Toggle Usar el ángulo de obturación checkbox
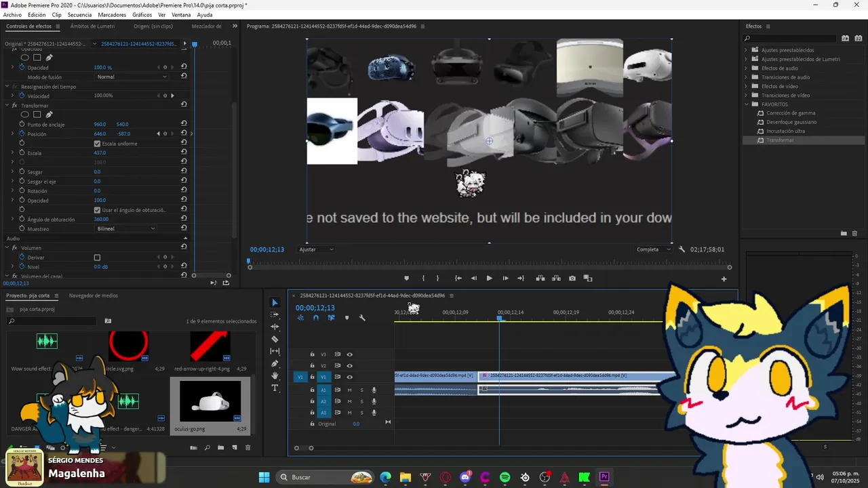868x488 pixels. point(97,210)
